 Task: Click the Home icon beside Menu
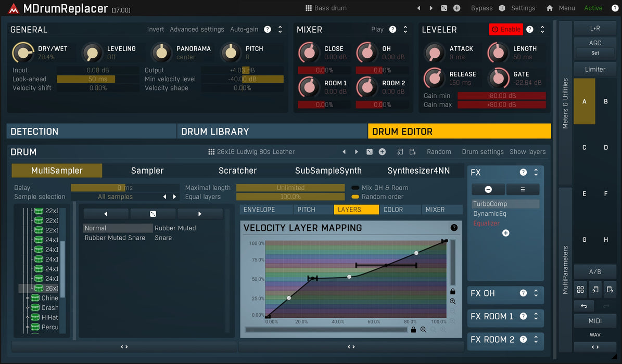click(550, 8)
